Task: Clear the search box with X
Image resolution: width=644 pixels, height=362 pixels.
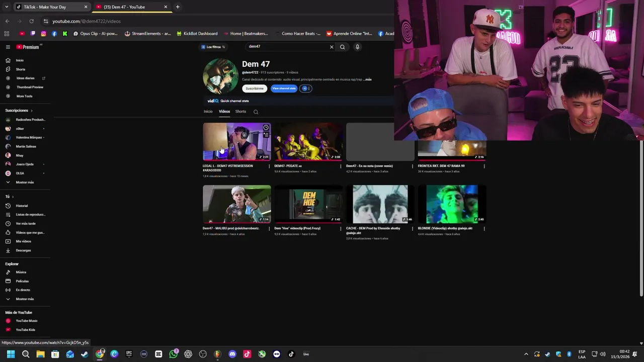Action: [x=332, y=47]
